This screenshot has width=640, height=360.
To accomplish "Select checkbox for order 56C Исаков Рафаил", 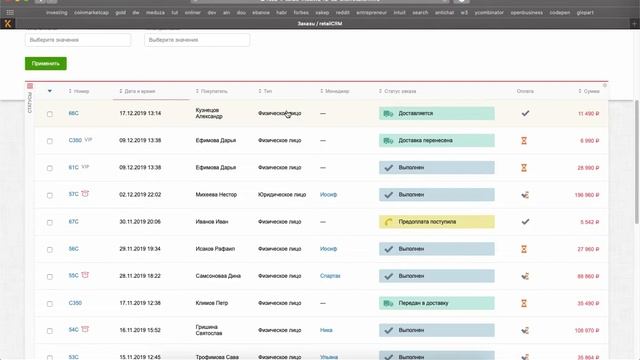I will click(x=50, y=249).
